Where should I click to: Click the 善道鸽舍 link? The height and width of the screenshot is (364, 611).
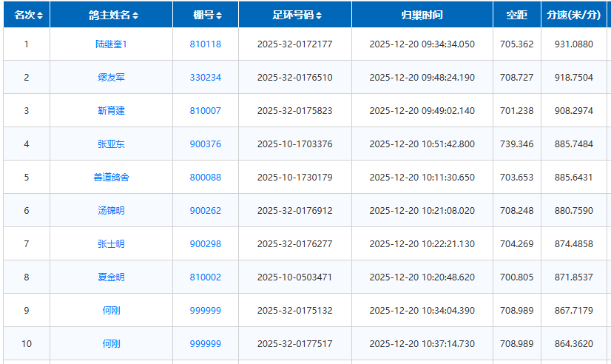point(111,178)
